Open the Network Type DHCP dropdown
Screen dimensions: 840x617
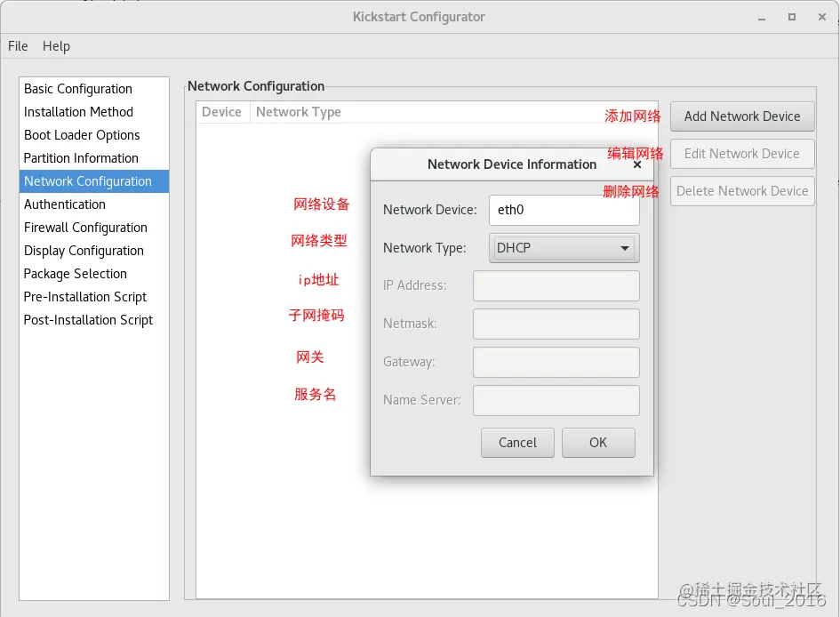coord(564,248)
